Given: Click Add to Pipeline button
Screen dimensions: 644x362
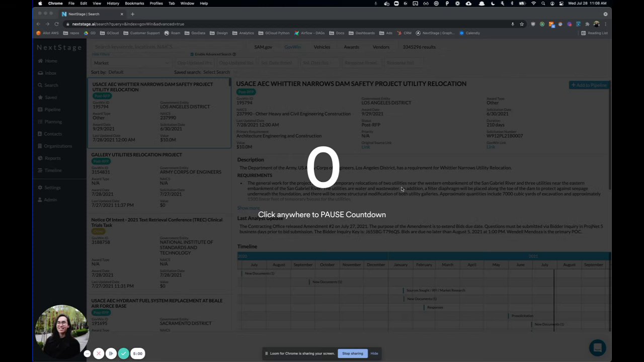Looking at the screenshot, I should tap(589, 85).
